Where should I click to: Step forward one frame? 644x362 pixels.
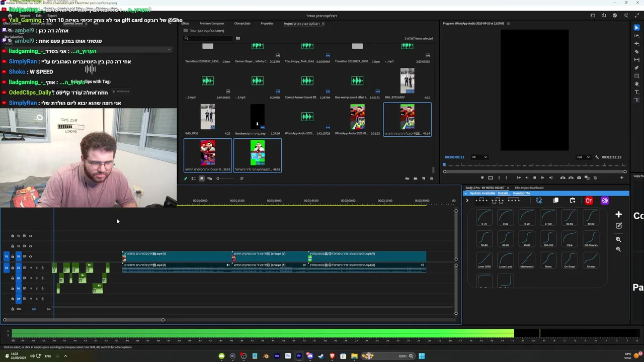coord(542,177)
